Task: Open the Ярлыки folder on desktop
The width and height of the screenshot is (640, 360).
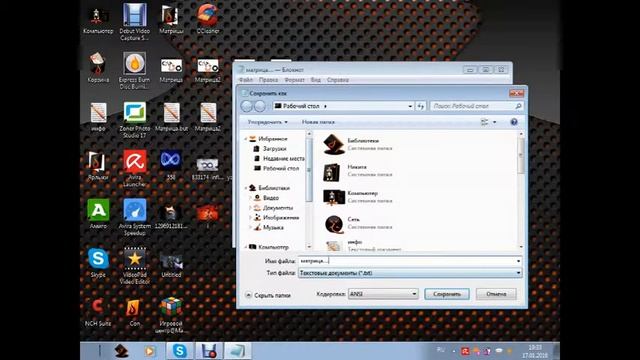Action: coord(98,166)
